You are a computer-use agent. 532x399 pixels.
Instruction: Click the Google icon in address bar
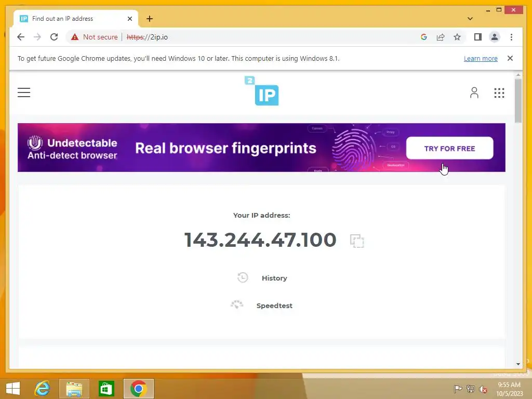coord(424,37)
